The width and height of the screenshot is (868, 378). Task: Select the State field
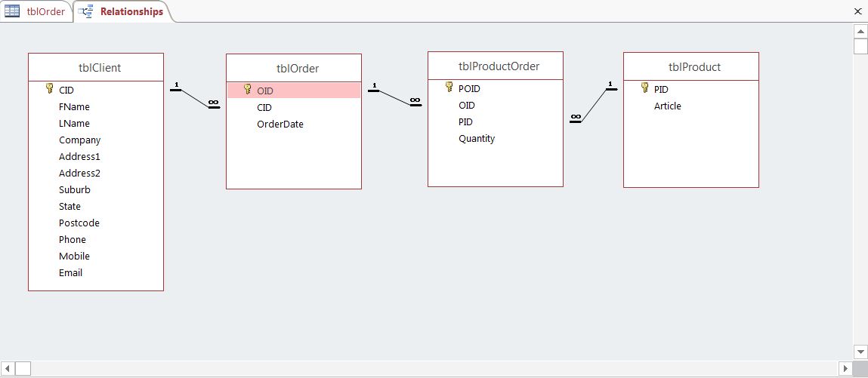point(70,206)
